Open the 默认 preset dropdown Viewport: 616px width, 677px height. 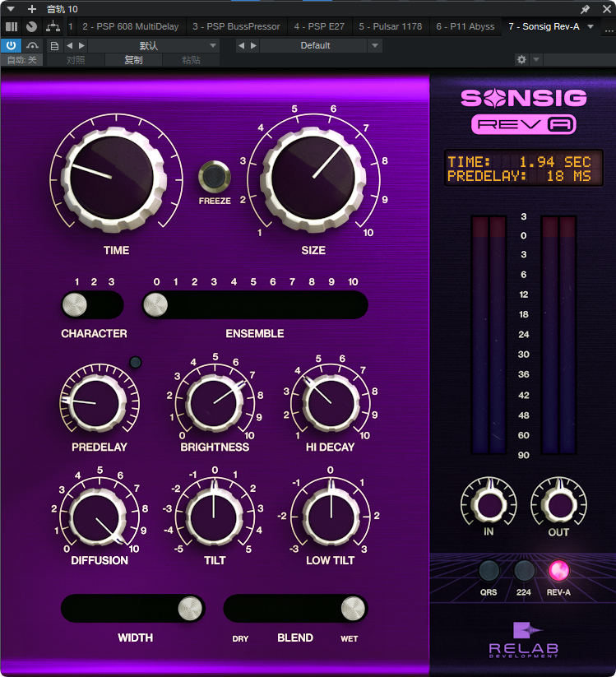pos(153,45)
